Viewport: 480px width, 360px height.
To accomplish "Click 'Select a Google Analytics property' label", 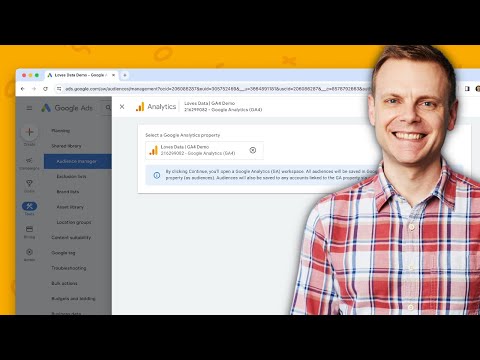I will 182,135.
